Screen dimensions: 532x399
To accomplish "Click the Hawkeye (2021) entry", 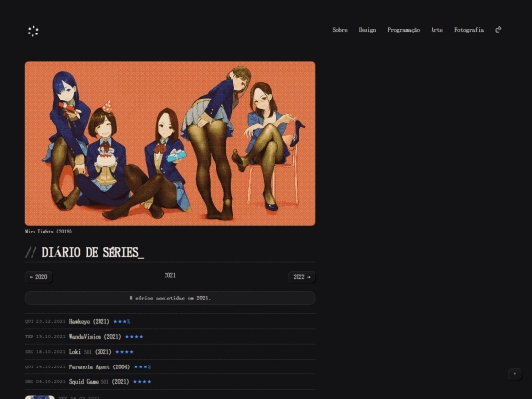I will 89,321.
